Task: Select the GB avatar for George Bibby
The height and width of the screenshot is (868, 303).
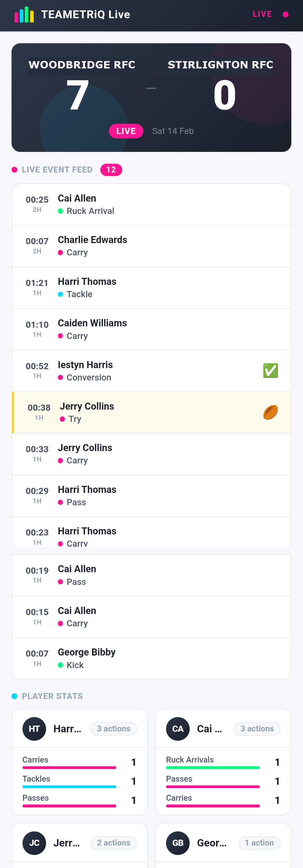Action: point(178,843)
